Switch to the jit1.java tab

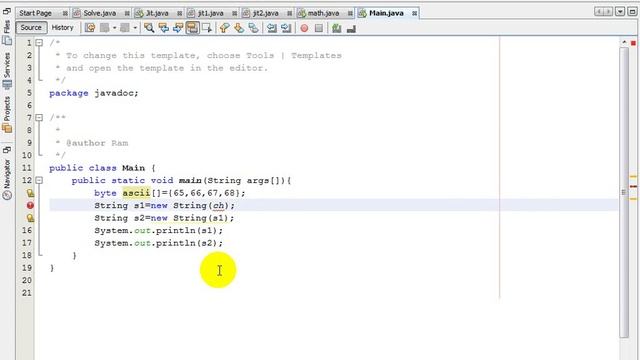click(x=211, y=13)
